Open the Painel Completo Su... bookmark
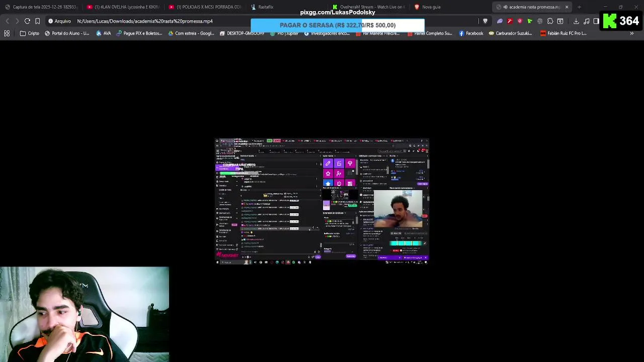The width and height of the screenshot is (644, 362). coord(429,33)
